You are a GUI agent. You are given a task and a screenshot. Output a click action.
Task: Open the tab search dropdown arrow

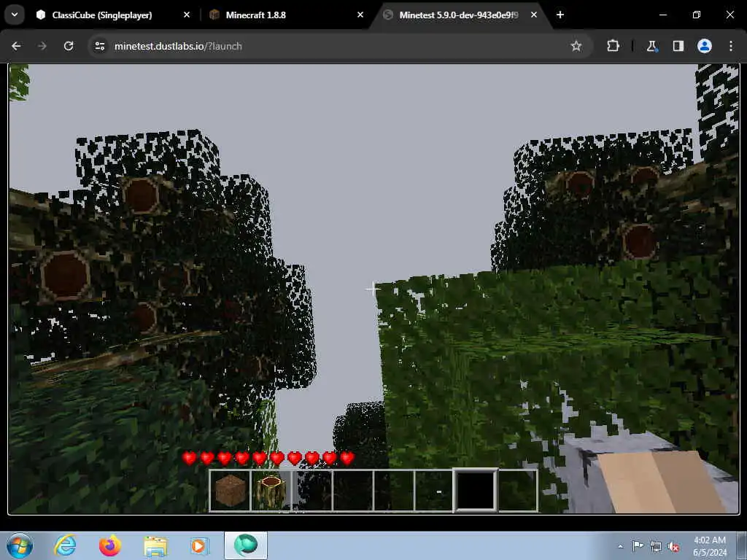(x=15, y=15)
